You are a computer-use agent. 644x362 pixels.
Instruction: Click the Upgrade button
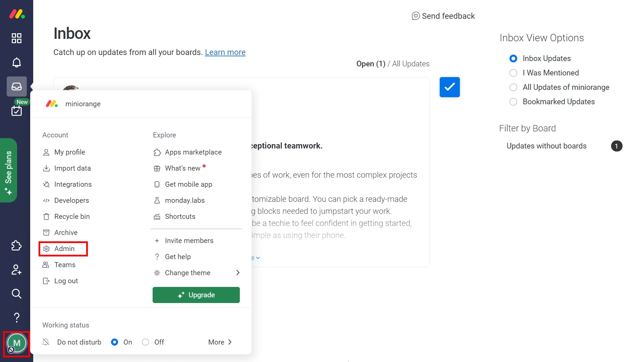196,295
